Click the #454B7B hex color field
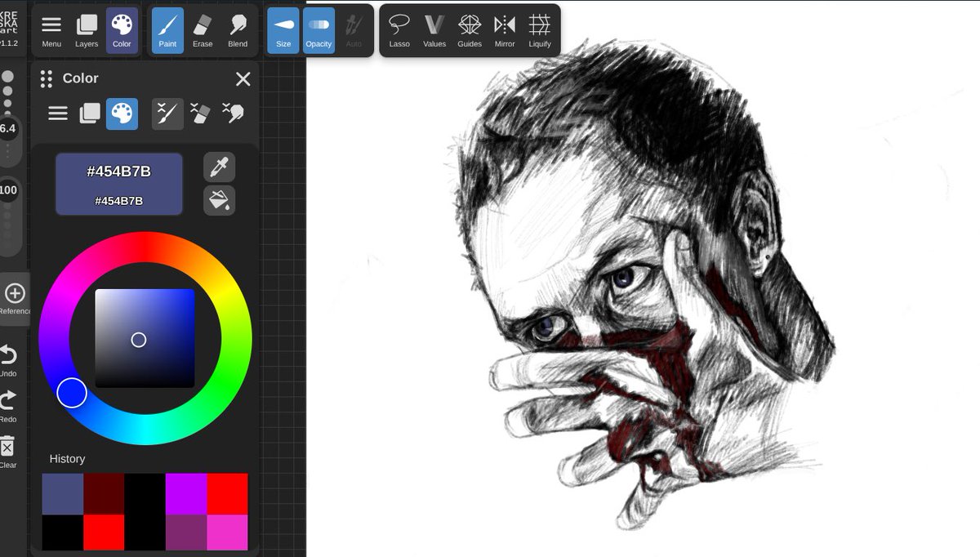 [119, 184]
